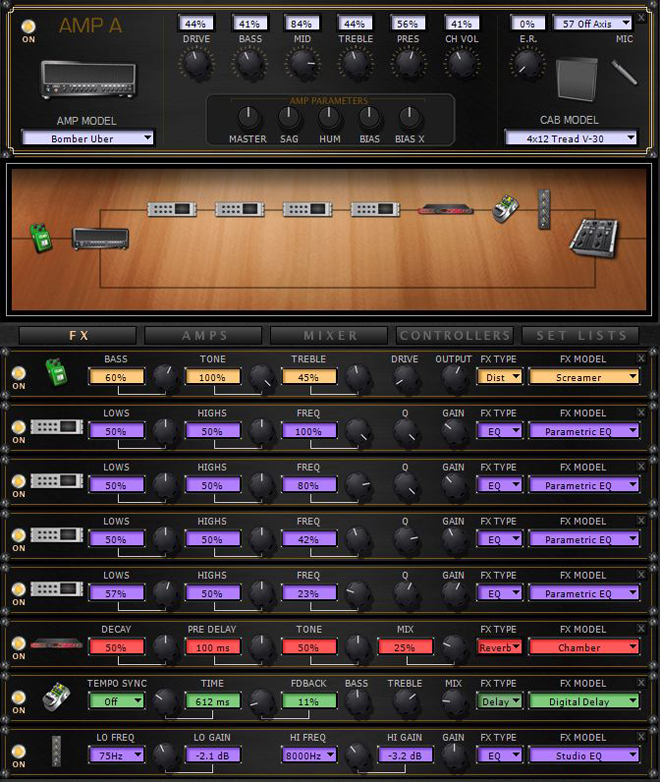Click the amp DRIVE knob
660x782 pixels.
pyautogui.click(x=196, y=63)
